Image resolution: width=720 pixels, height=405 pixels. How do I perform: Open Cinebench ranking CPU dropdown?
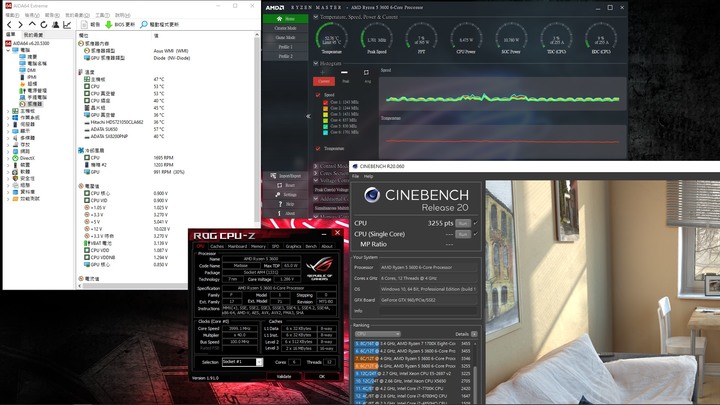377,334
